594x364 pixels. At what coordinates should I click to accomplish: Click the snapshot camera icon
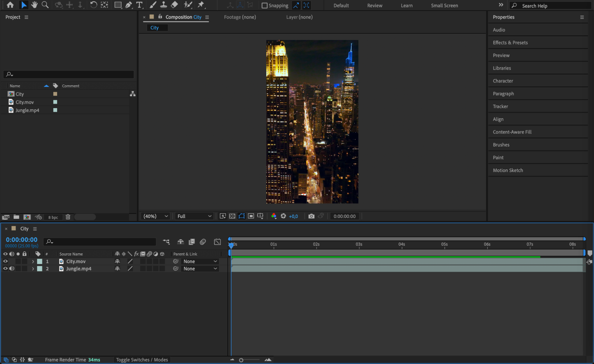311,216
